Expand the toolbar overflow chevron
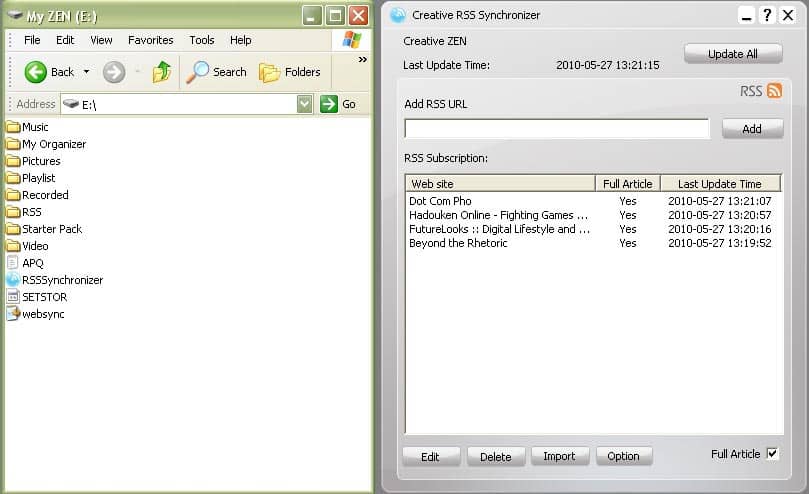This screenshot has height=494, width=809. point(362,60)
